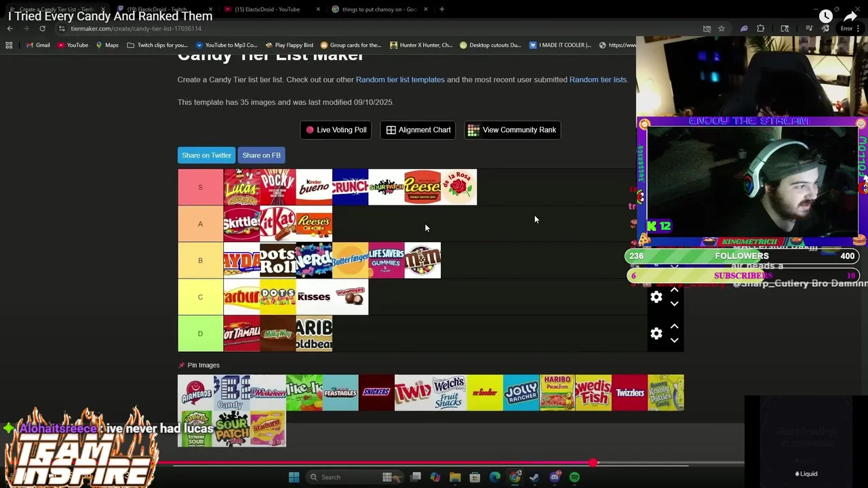The height and width of the screenshot is (488, 868).
Task: Click the Live Voting Poll button
Action: pos(336,130)
